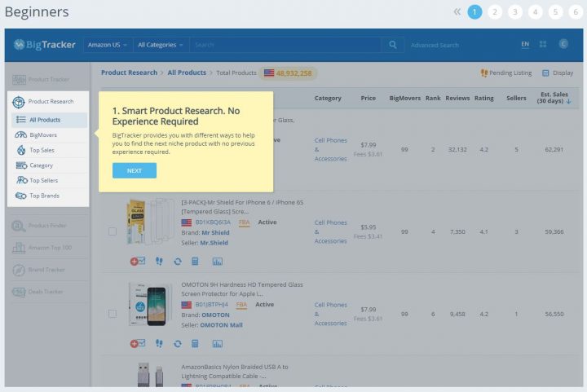Click Product Research breadcrumb link
This screenshot has height=392, width=587.
pos(129,73)
